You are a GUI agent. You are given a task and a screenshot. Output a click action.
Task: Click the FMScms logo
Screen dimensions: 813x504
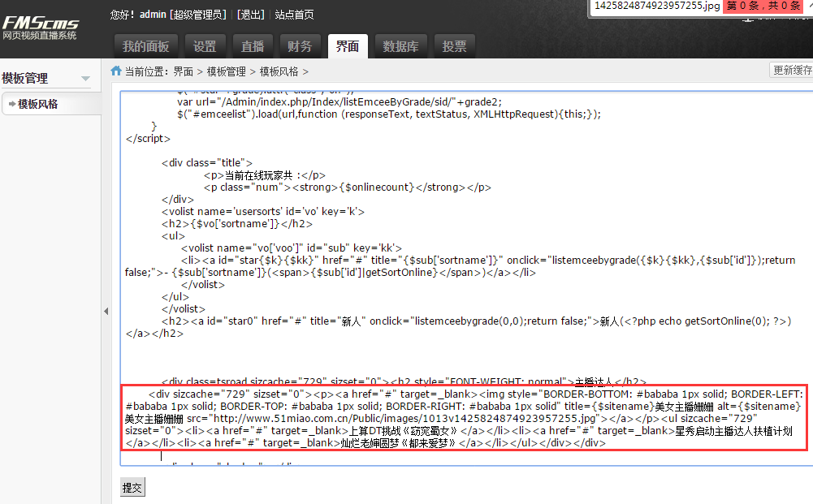coord(41,28)
